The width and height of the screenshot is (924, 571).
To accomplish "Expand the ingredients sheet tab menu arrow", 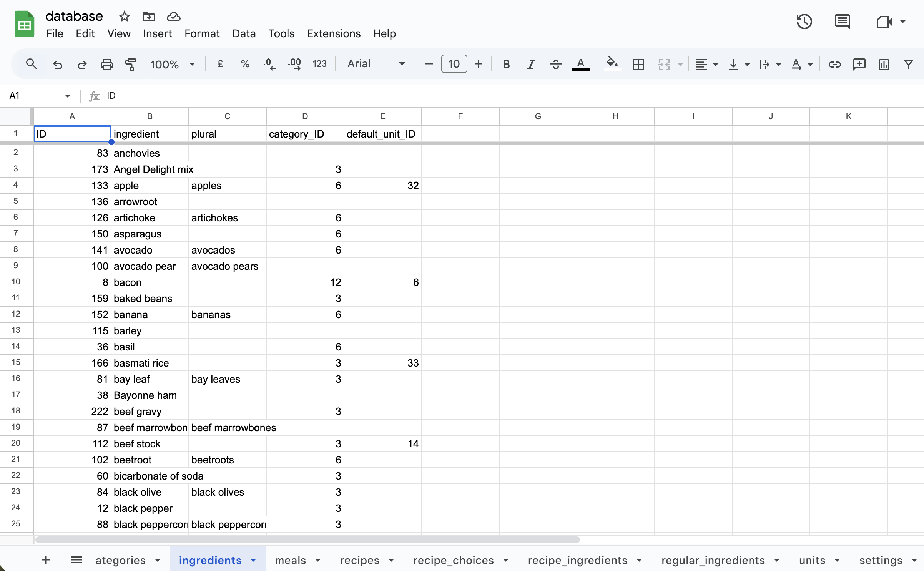I will click(254, 560).
